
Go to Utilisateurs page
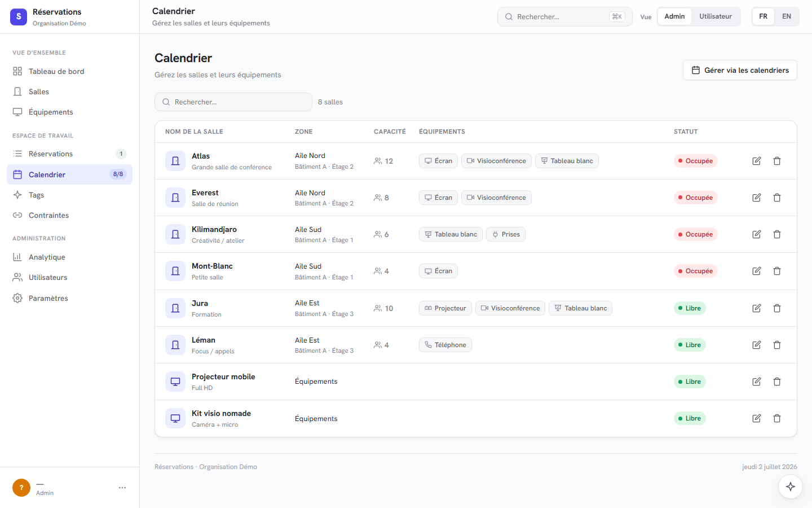(x=69, y=277)
